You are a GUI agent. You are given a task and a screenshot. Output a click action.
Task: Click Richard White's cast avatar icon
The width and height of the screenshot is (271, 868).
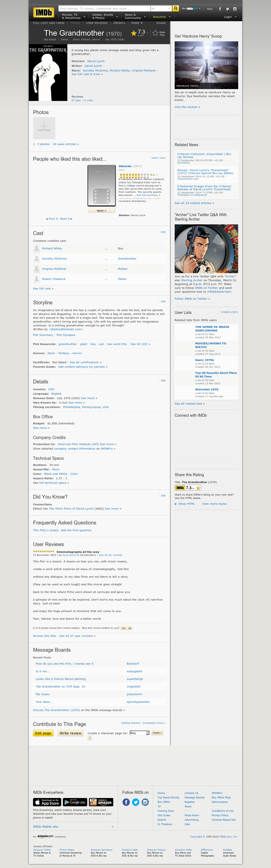36,248
